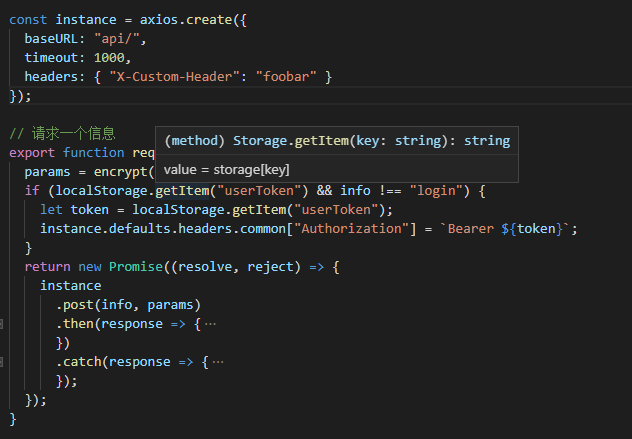Click the '.catch' method call
Viewport: 632px width, 439px height.
pos(78,362)
